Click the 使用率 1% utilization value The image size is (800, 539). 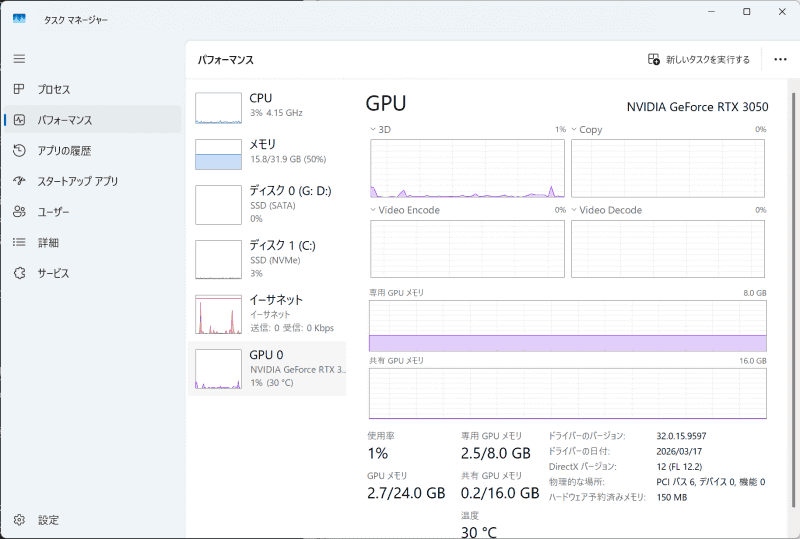click(378, 453)
